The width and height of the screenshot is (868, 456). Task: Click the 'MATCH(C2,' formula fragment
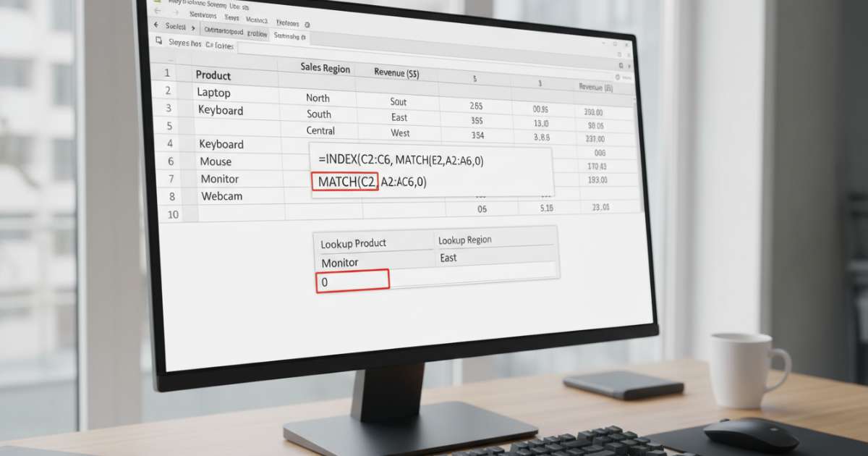coord(345,182)
